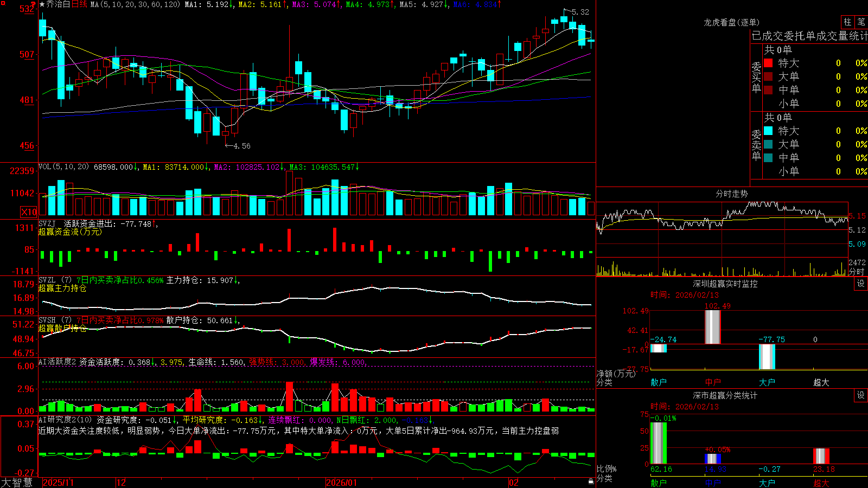
Task: Click the 5.32 high price marker
Action: pyautogui.click(x=580, y=12)
